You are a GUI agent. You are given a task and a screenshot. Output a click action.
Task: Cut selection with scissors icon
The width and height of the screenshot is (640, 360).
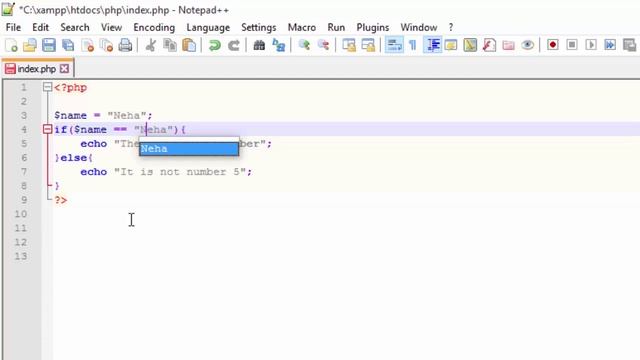click(x=151, y=45)
